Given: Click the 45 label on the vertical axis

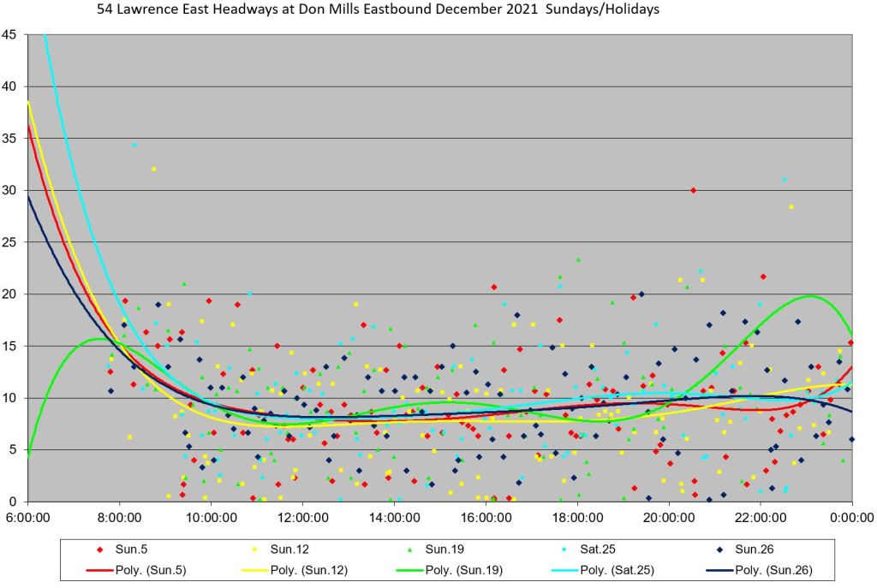Looking at the screenshot, I should (9, 34).
